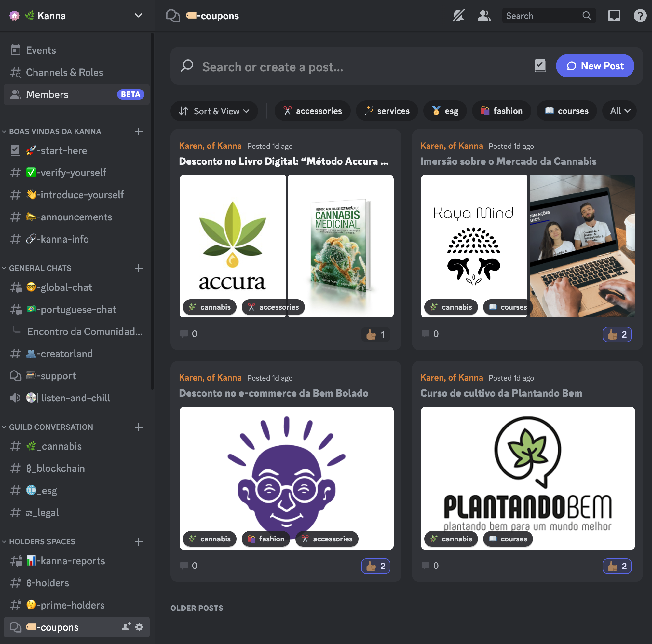Click invite people icon on coupons channel
The image size is (652, 644).
(126, 627)
